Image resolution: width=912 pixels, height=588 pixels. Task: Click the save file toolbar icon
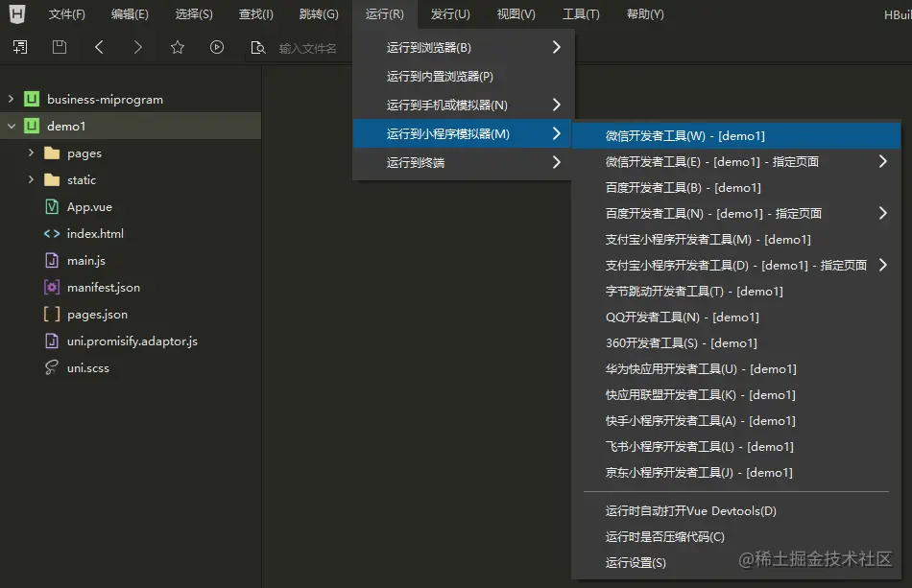click(60, 47)
